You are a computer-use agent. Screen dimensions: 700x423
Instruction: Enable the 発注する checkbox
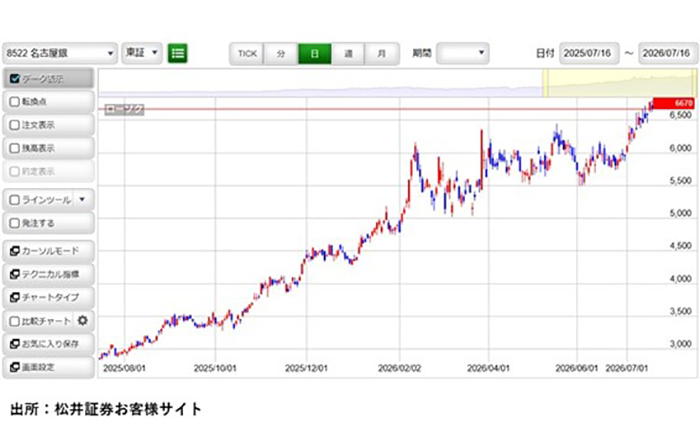click(x=14, y=223)
